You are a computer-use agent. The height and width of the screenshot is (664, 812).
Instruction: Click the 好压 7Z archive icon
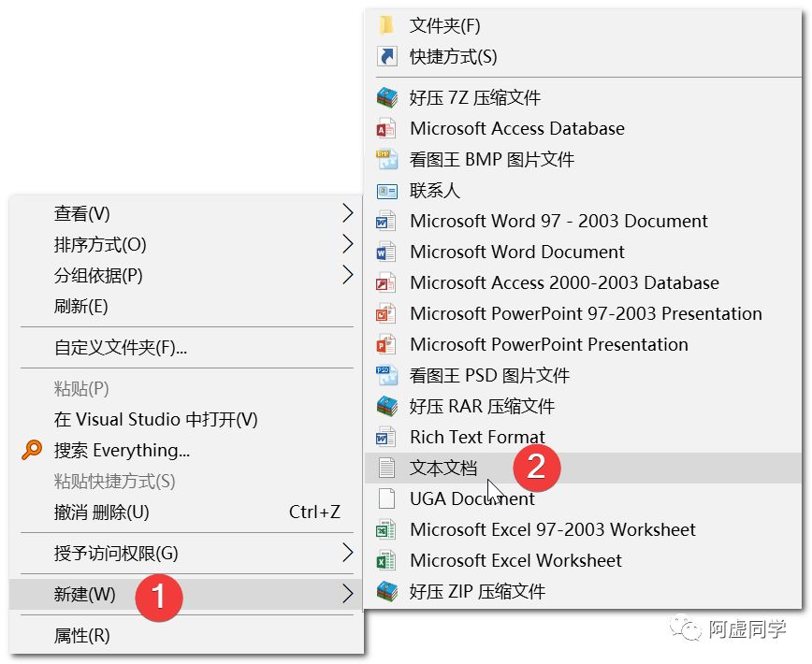tap(386, 96)
